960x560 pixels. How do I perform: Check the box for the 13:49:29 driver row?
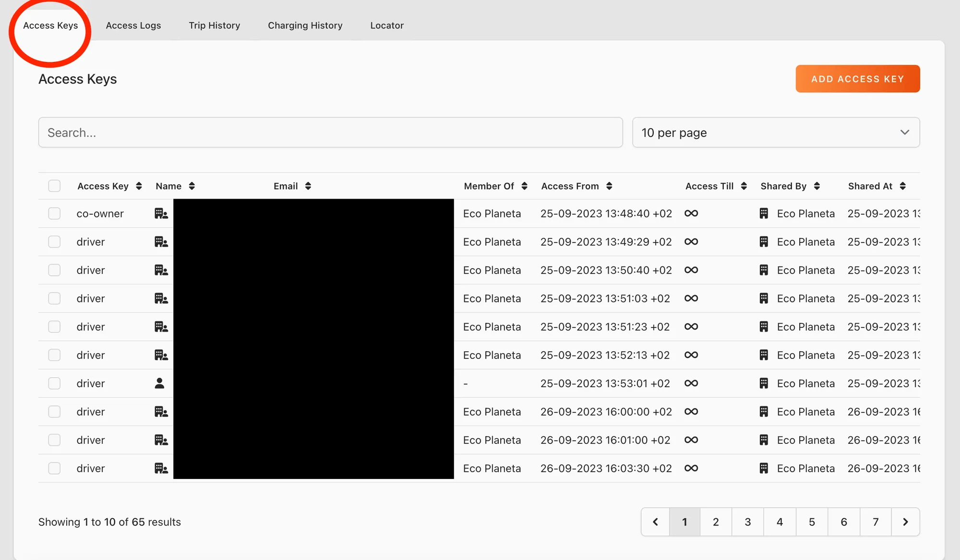point(54,241)
